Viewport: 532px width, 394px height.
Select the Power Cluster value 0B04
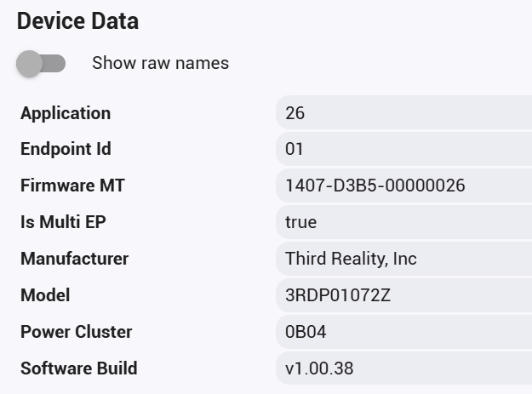[x=403, y=332]
